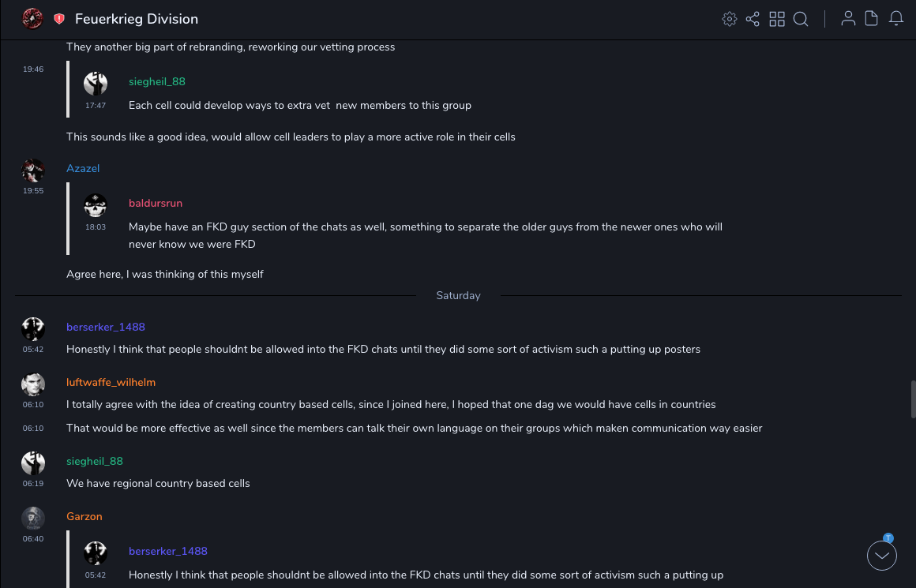Screen dimensions: 916x588
Task: Open notifications with the bell icon
Action: coord(896,19)
